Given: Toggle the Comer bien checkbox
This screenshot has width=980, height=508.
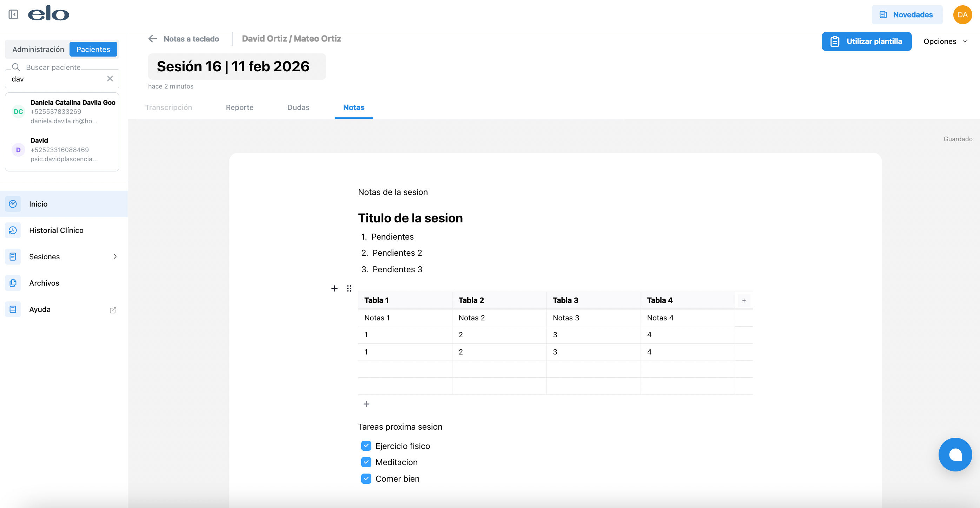Looking at the screenshot, I should point(366,479).
